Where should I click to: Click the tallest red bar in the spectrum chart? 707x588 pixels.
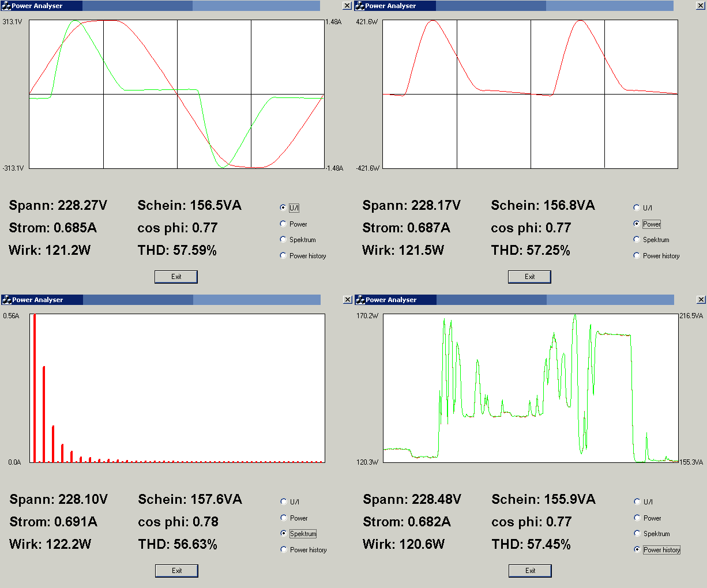tap(35, 388)
